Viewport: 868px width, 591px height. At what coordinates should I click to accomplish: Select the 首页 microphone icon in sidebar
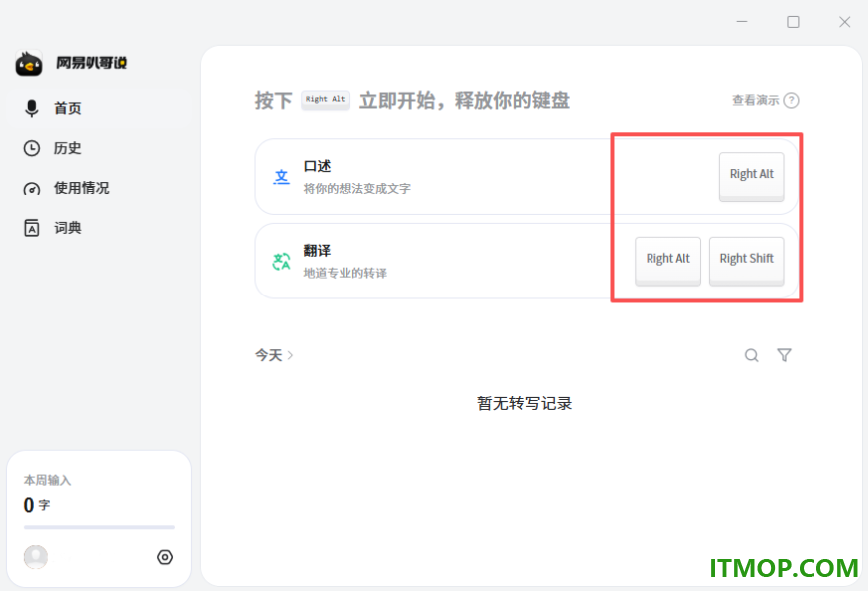(x=32, y=108)
